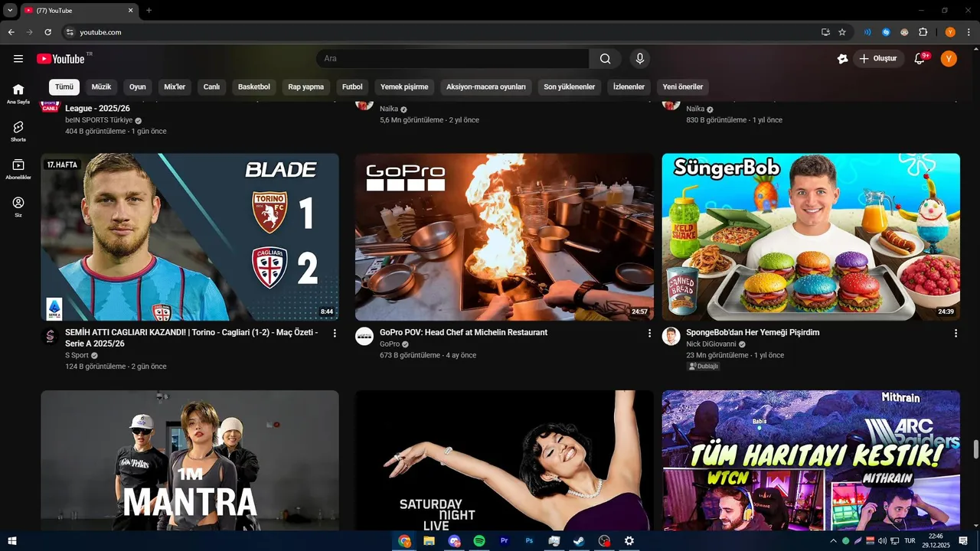Open the YouTube account avatar menu

pos(949,59)
